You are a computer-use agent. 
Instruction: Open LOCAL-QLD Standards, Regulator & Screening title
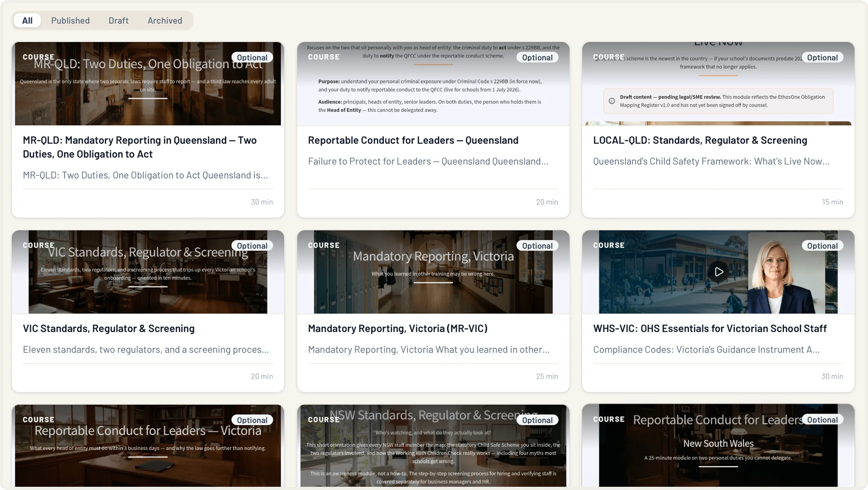point(700,140)
